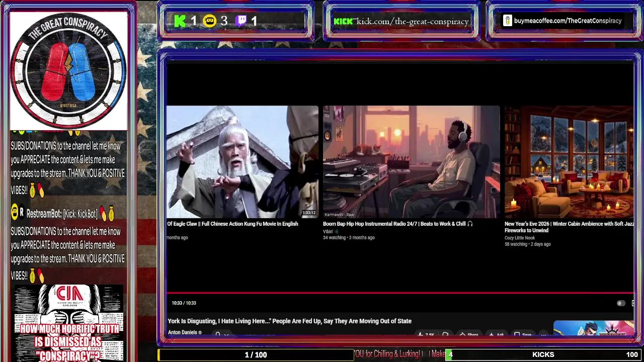The image size is (644, 362).
Task: Click the verified badge next to Anton Daniels
Action: [x=200, y=332]
